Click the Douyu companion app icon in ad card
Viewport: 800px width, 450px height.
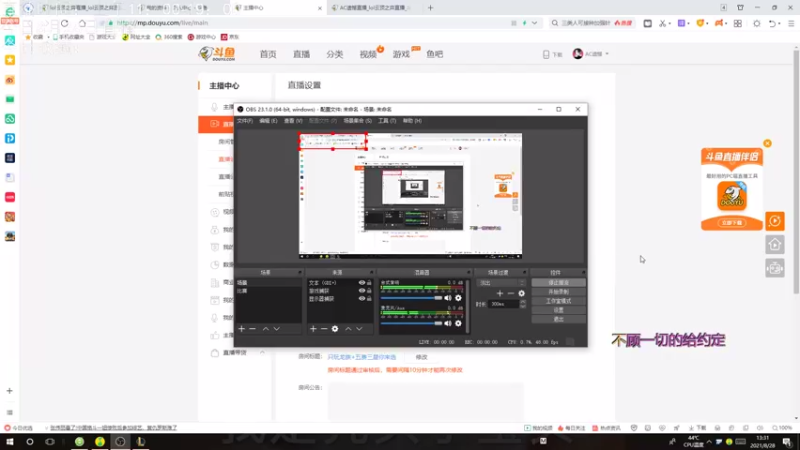tap(732, 196)
